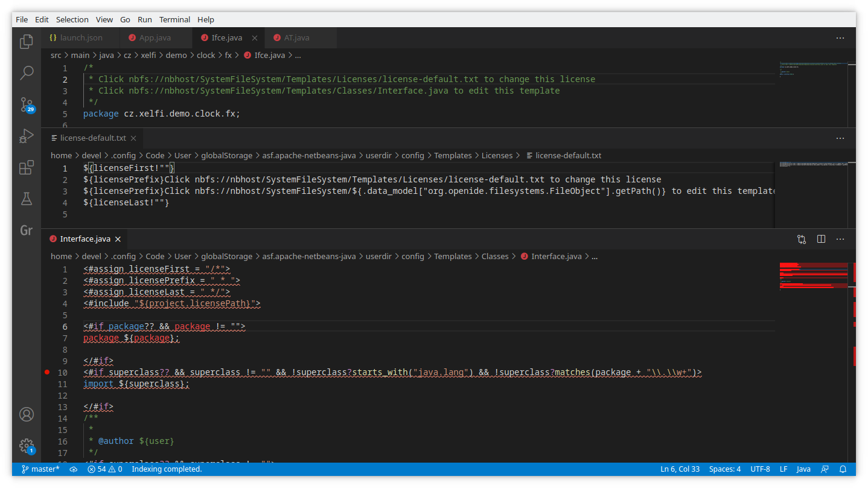Screen dimensions: 868x488
Task: Click the Interface.java editor minimap
Action: pos(813,362)
